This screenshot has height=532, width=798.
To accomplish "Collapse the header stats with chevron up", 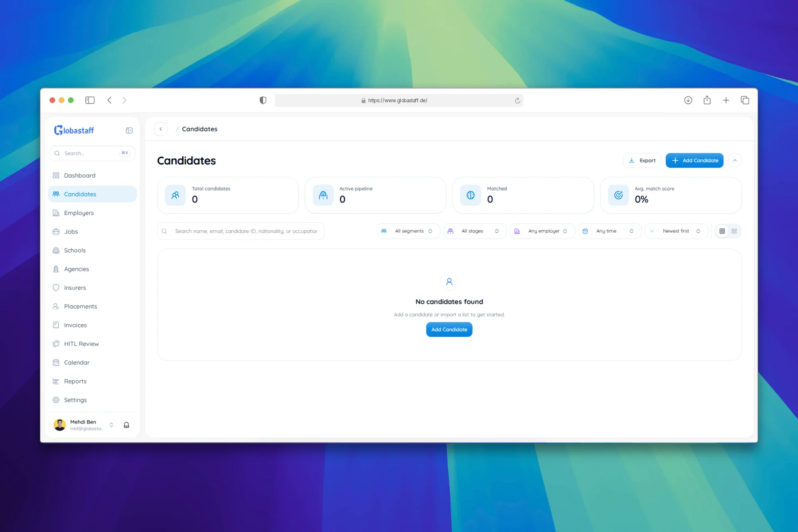I will pyautogui.click(x=735, y=160).
